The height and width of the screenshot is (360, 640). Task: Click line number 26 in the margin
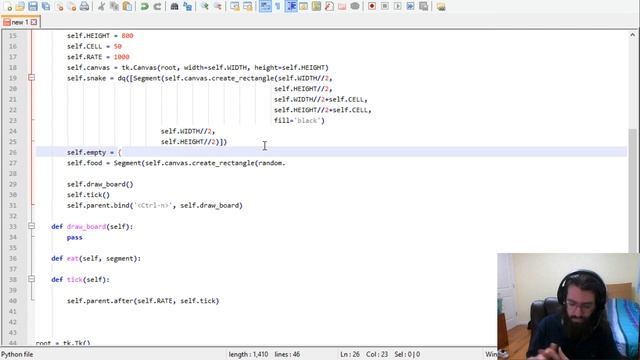[13, 152]
